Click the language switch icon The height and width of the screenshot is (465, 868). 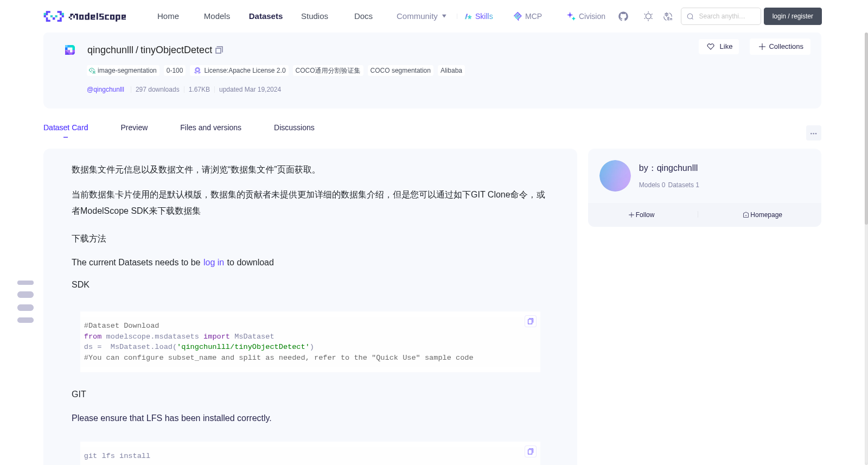(668, 16)
